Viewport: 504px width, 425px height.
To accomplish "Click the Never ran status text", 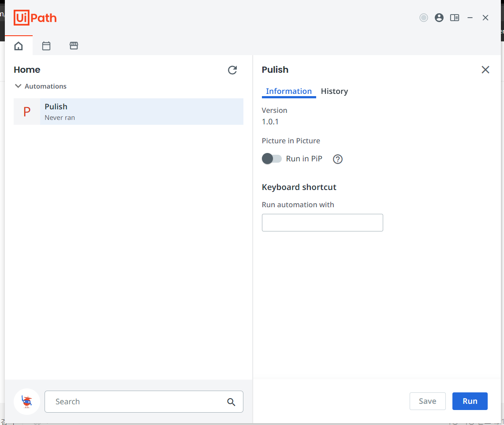I will point(60,118).
